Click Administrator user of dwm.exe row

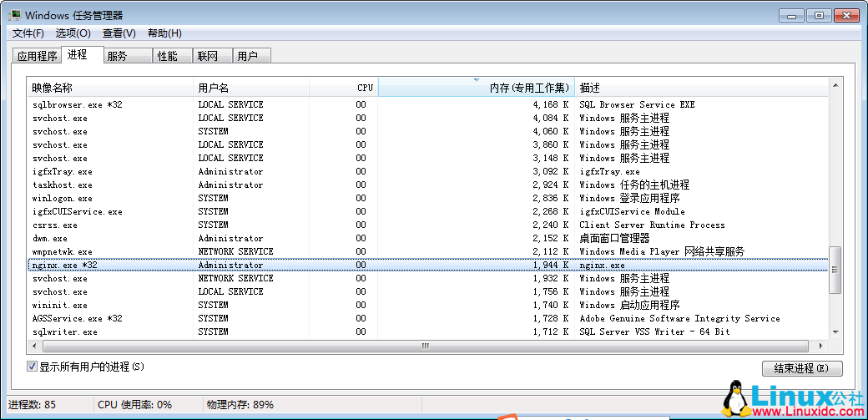tap(231, 238)
